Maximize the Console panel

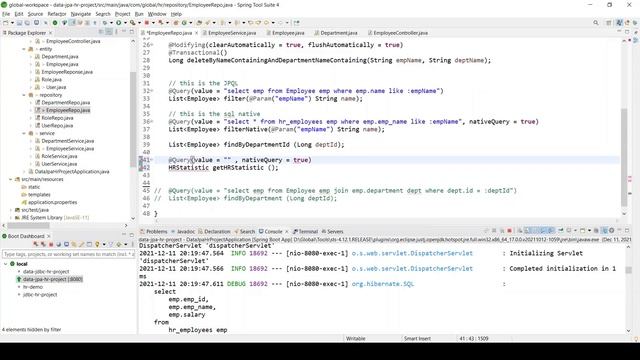627,231
